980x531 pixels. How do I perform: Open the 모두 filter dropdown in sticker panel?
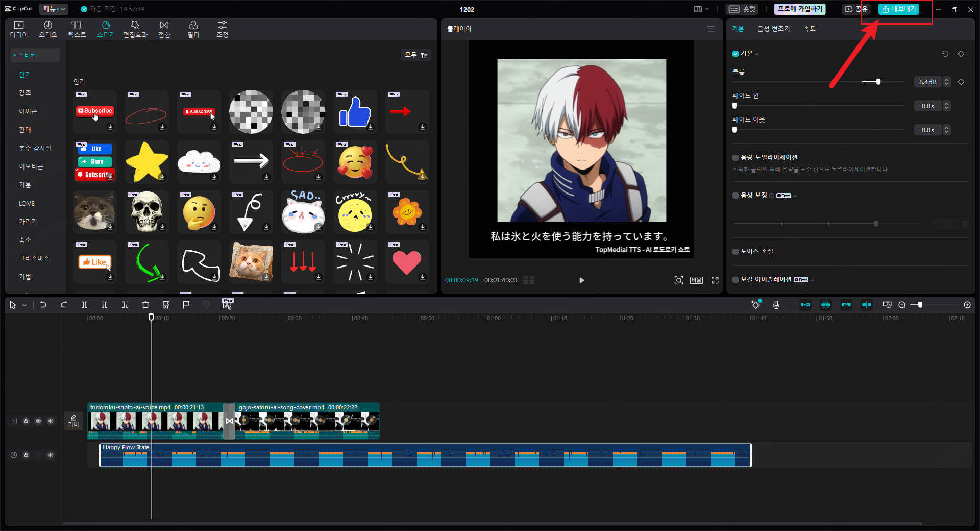point(416,55)
